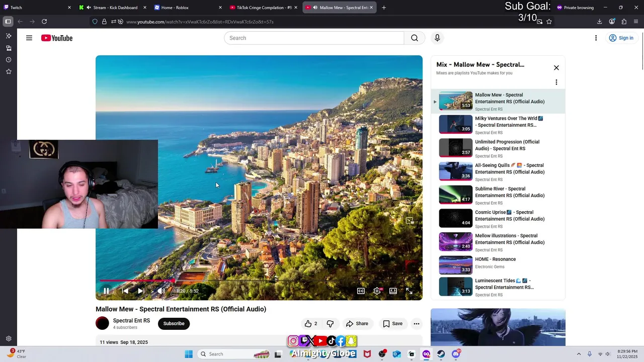
Task: Click the YouTube search magnifier button
Action: point(415,38)
